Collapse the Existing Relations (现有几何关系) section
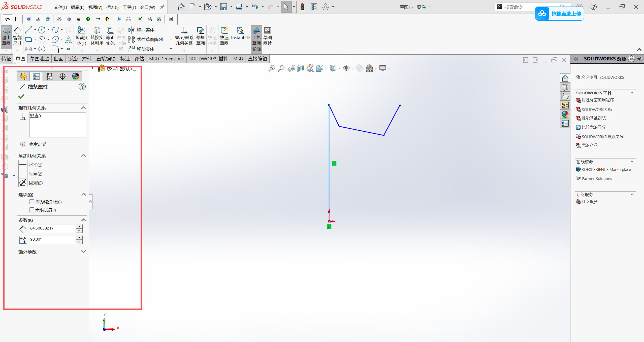Image resolution: width=644 pixels, height=342 pixels. 84,108
